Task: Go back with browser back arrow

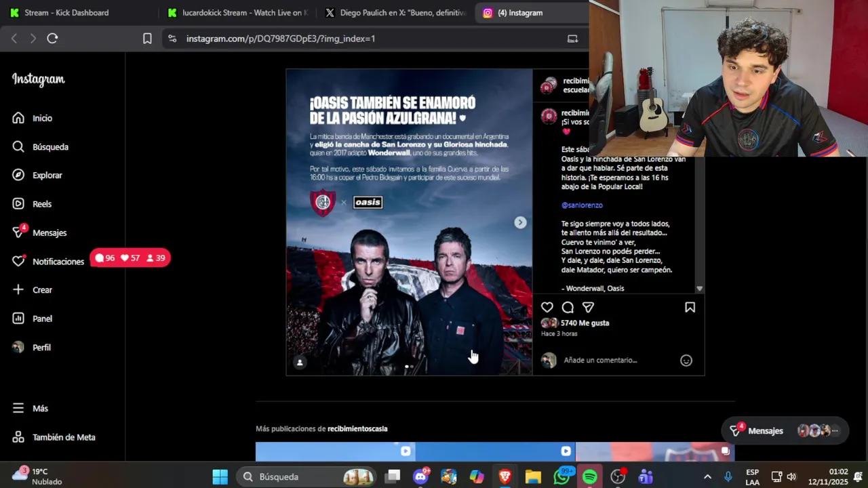Action: (14, 39)
